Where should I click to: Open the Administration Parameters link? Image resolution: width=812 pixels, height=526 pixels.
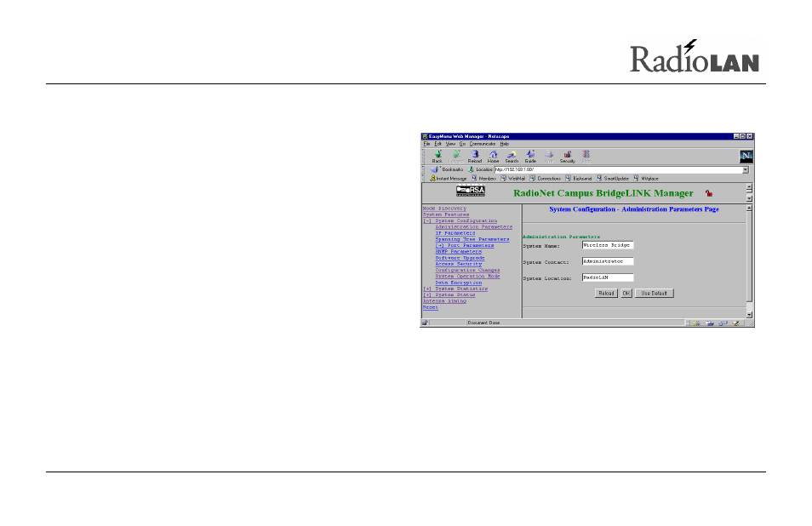pos(474,226)
